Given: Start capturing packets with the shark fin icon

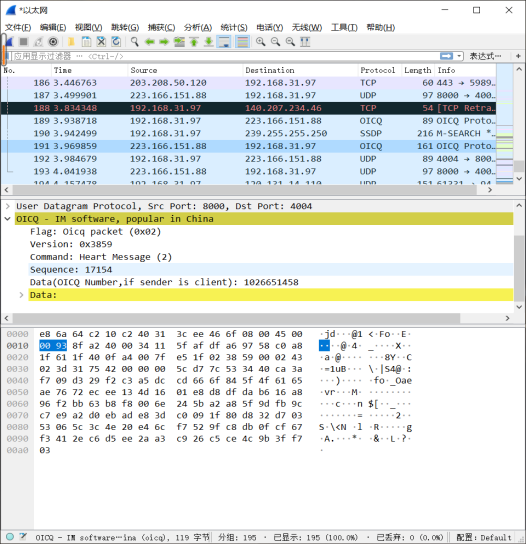Looking at the screenshot, I should point(9,42).
